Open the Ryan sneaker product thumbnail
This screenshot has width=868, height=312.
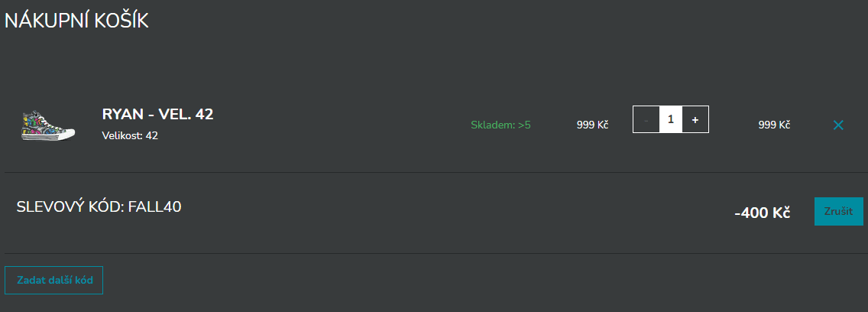coord(48,125)
